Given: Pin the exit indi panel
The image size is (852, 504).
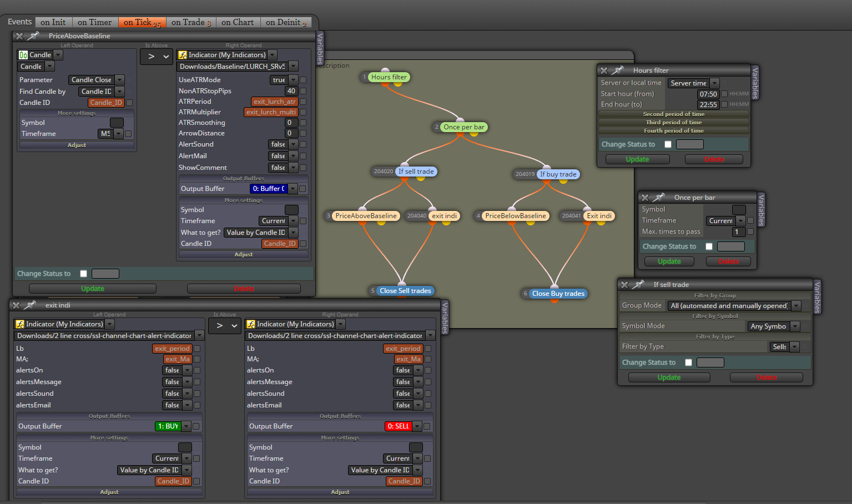Looking at the screenshot, I should click(x=30, y=305).
